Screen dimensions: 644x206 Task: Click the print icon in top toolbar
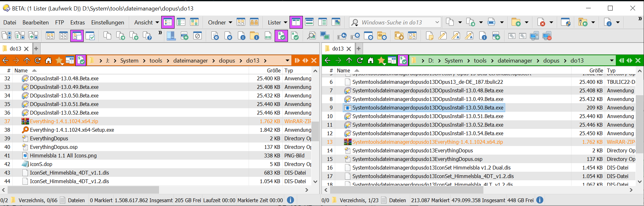coord(491,22)
